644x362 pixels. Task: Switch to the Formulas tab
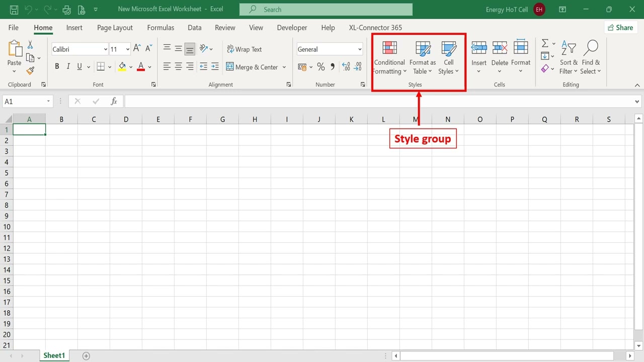point(160,28)
